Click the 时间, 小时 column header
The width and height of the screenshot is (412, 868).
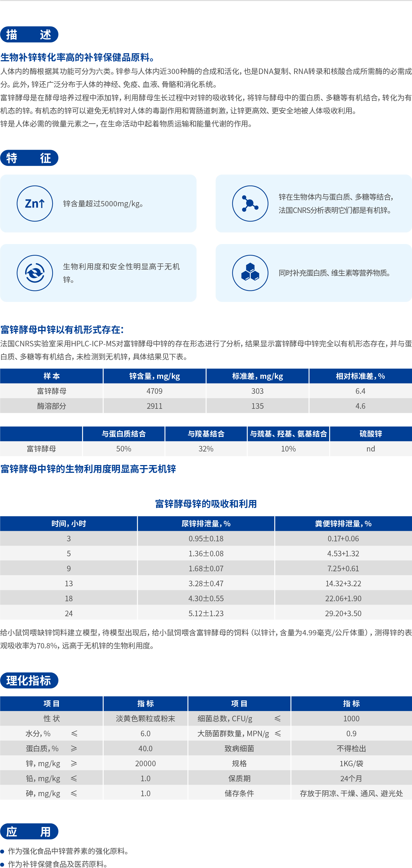tap(69, 524)
